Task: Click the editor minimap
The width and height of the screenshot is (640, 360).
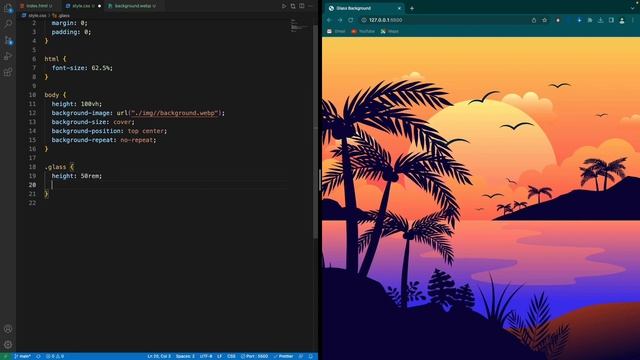Action: [300, 25]
